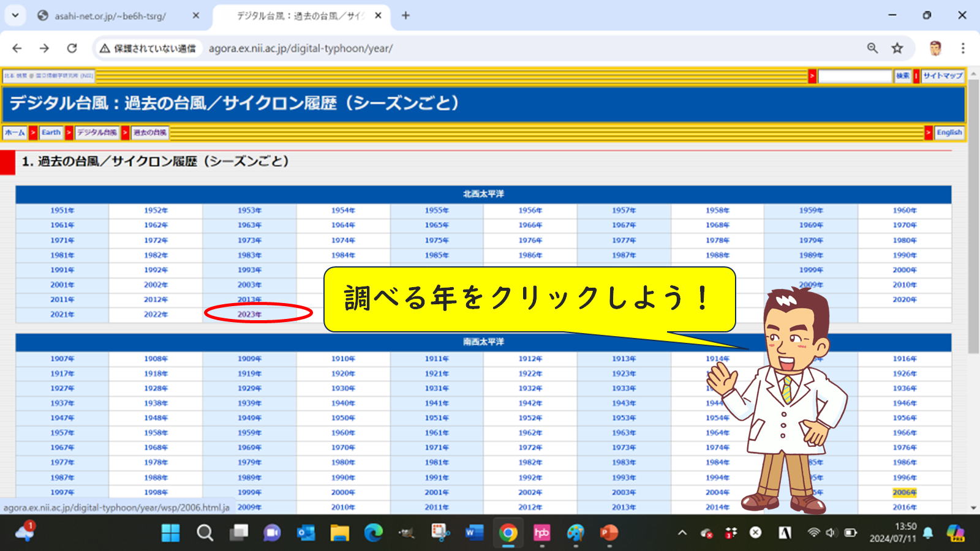
Task: Focus the address bar URL
Action: pyautogui.click(x=300, y=48)
